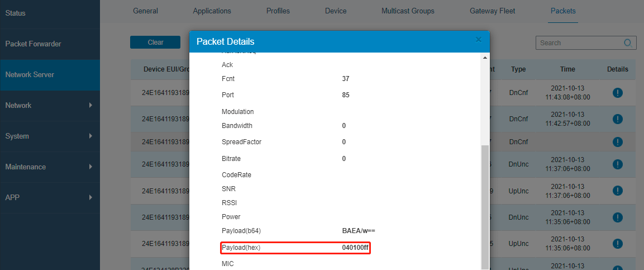Open details for the 11:42:57 DnCnf packet
Viewport: 644px width, 270px height.
click(x=617, y=119)
